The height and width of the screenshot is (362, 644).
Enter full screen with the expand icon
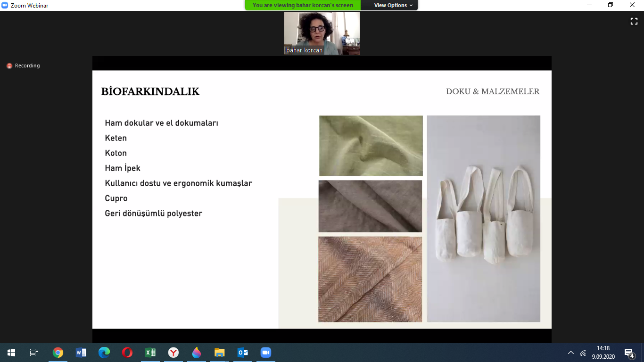click(x=634, y=21)
